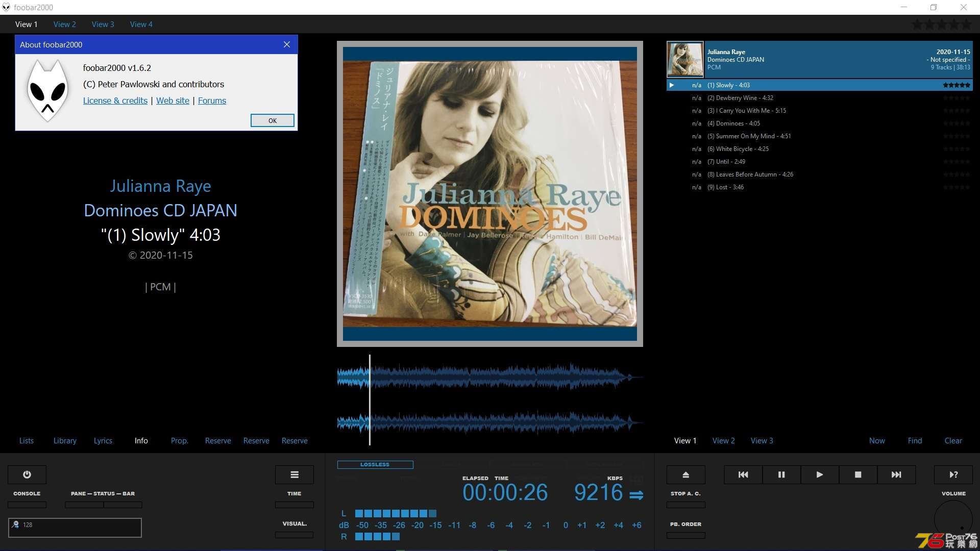This screenshot has height=551, width=980.
Task: Select track (7) Until
Action: [x=819, y=162]
